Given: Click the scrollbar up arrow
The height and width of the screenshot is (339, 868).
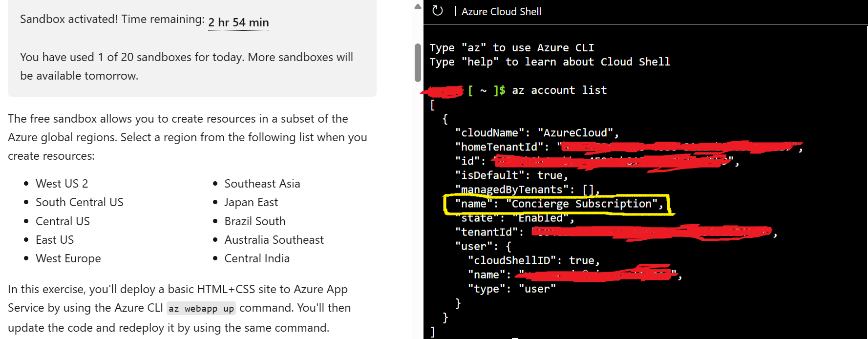Looking at the screenshot, I should [418, 6].
